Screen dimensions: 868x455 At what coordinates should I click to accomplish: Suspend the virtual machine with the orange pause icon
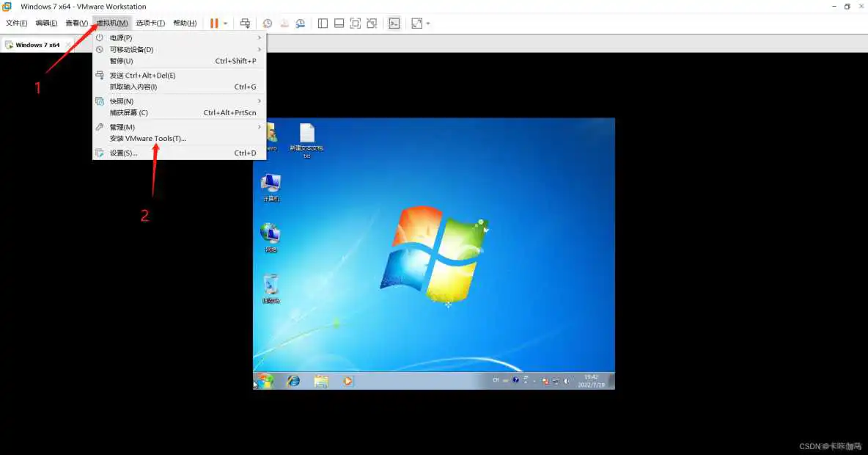pos(213,23)
